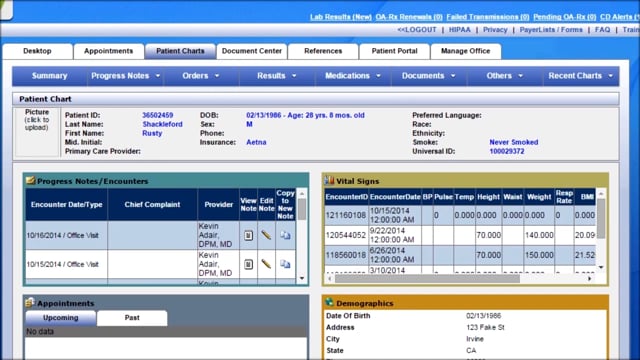The width and height of the screenshot is (640, 360).
Task: Edit note for 10/15/2014 office visit
Action: pos(266,264)
